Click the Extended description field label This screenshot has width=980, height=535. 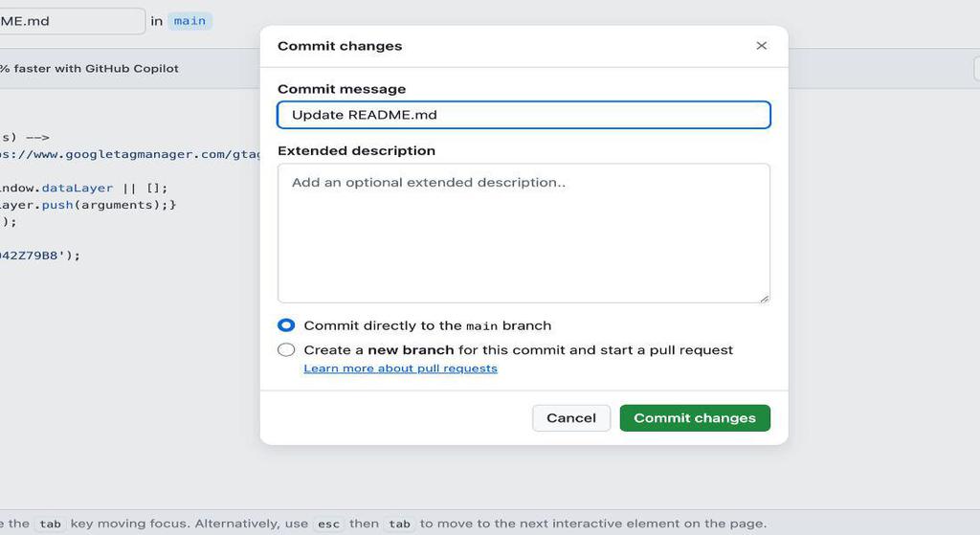click(356, 151)
